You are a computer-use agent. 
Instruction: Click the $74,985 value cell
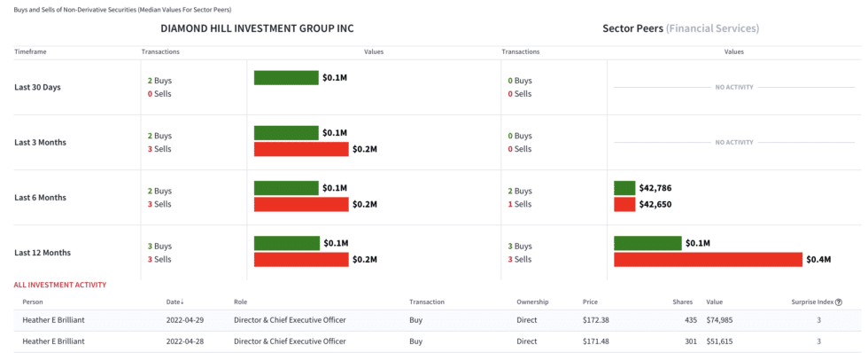coord(718,320)
